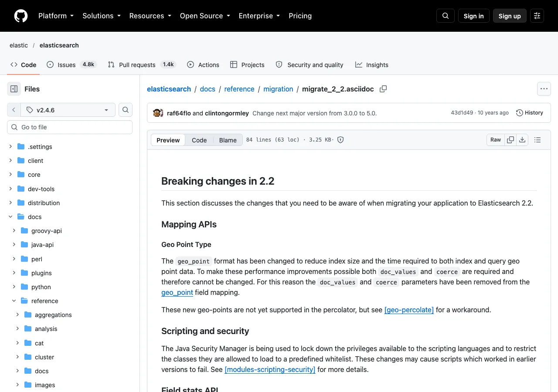
Task: Open the Pull requests tab
Action: [x=142, y=64]
